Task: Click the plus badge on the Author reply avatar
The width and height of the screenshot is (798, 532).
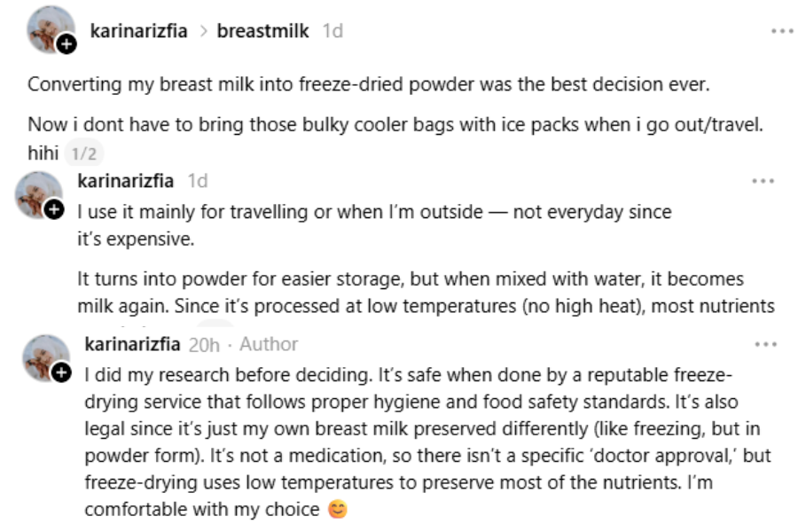Action: coord(60,372)
